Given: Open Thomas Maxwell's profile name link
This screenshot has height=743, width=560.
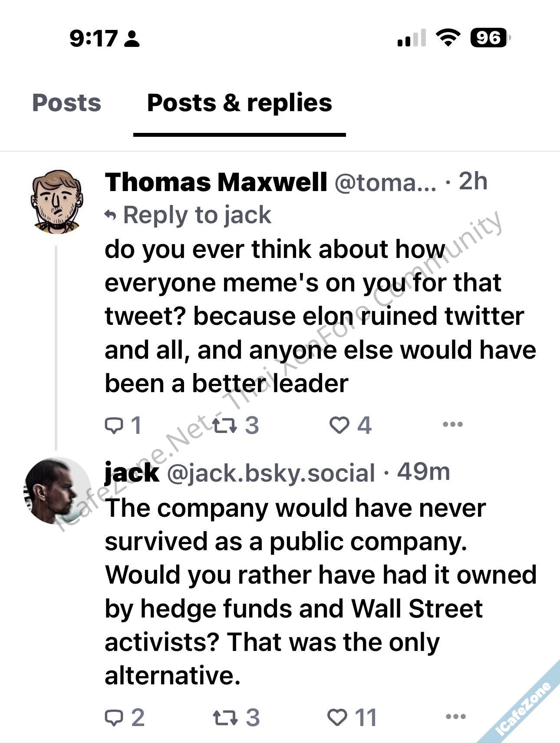Looking at the screenshot, I should click(x=216, y=182).
